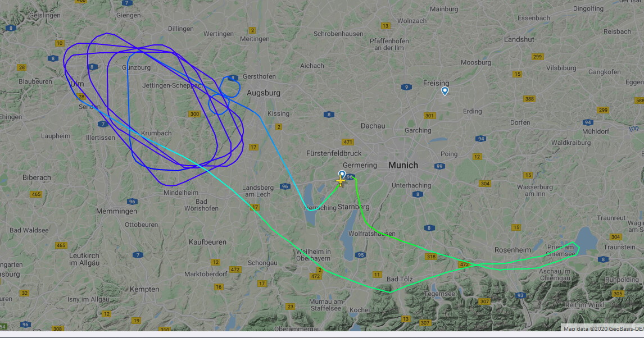644x338 pixels.
Task: Click the A99 highway shield east of Munich
Action: (439, 166)
